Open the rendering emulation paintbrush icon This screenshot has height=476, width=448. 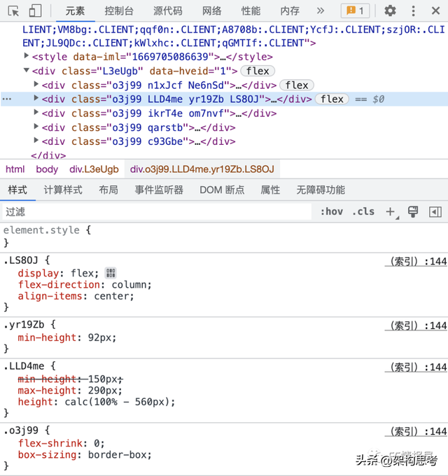(413, 211)
